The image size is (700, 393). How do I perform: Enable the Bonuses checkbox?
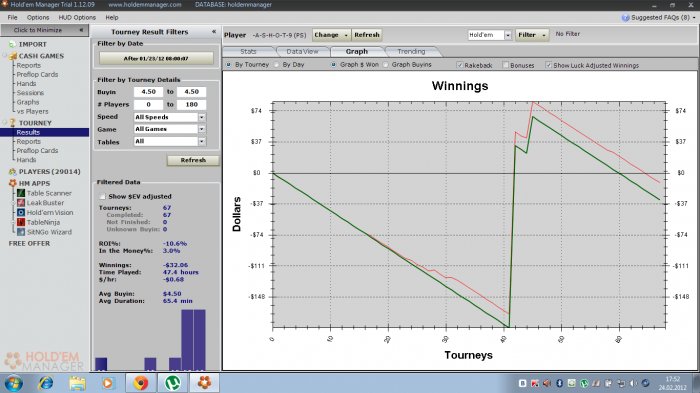(x=505, y=65)
